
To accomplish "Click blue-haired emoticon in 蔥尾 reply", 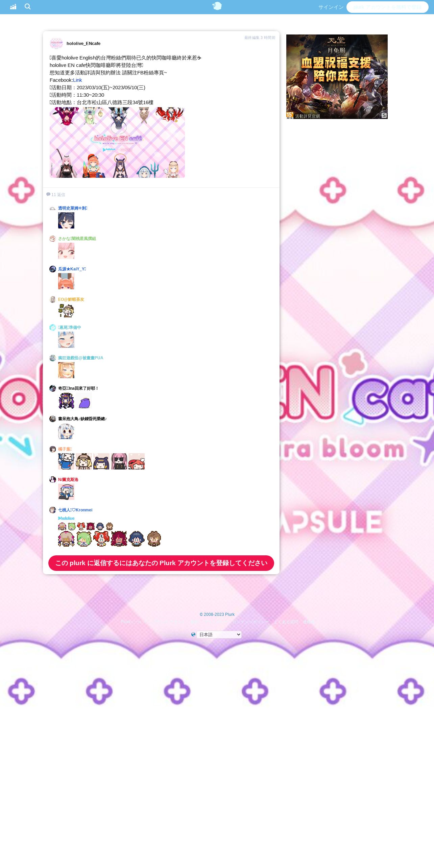I will click(x=66, y=340).
